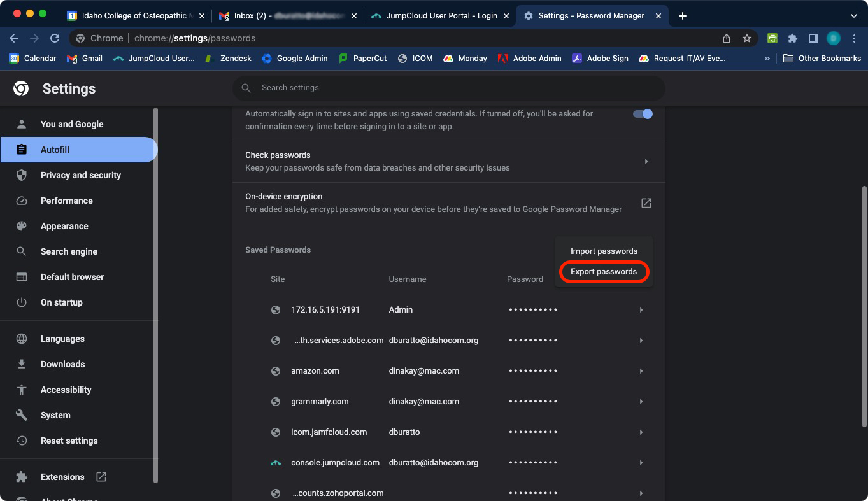Select Import passwords menu item
The width and height of the screenshot is (868, 501).
coord(604,251)
